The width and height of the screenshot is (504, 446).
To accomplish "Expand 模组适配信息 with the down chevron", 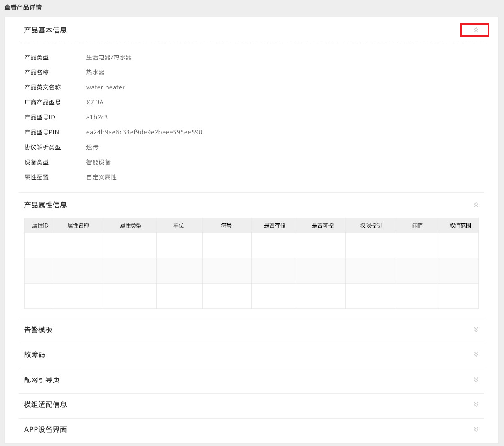I will point(476,404).
